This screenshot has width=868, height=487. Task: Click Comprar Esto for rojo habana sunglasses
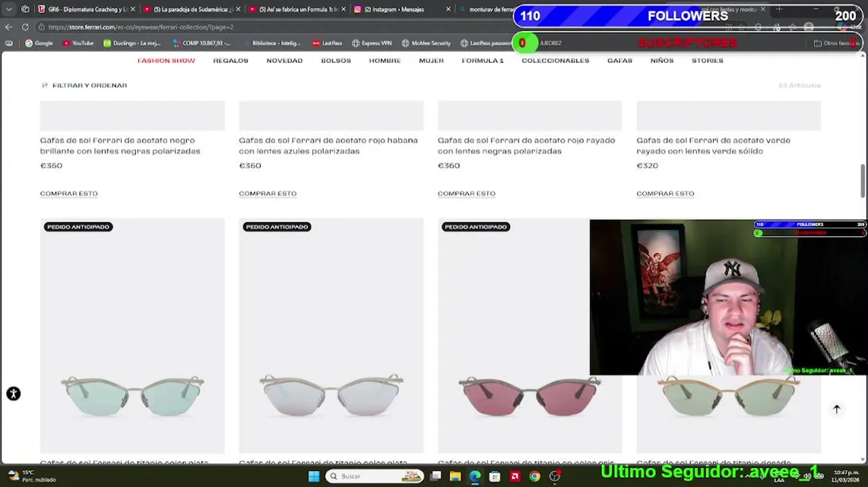(268, 193)
